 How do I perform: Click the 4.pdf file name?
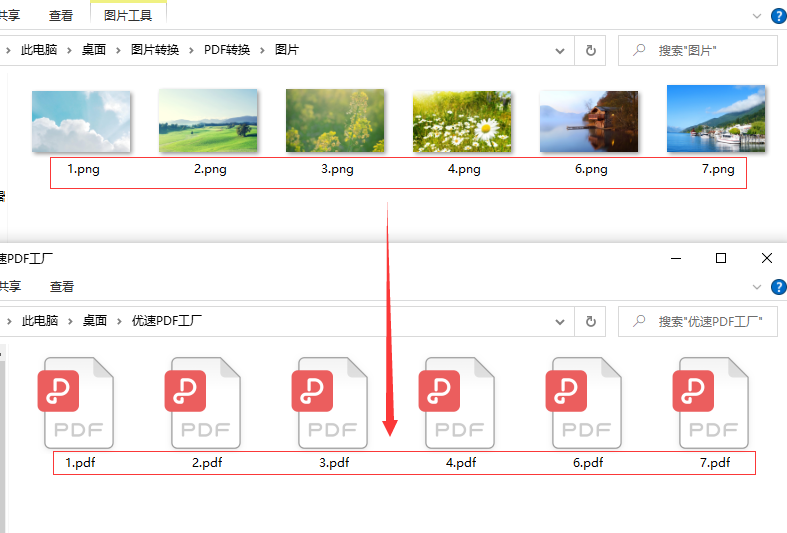(461, 463)
